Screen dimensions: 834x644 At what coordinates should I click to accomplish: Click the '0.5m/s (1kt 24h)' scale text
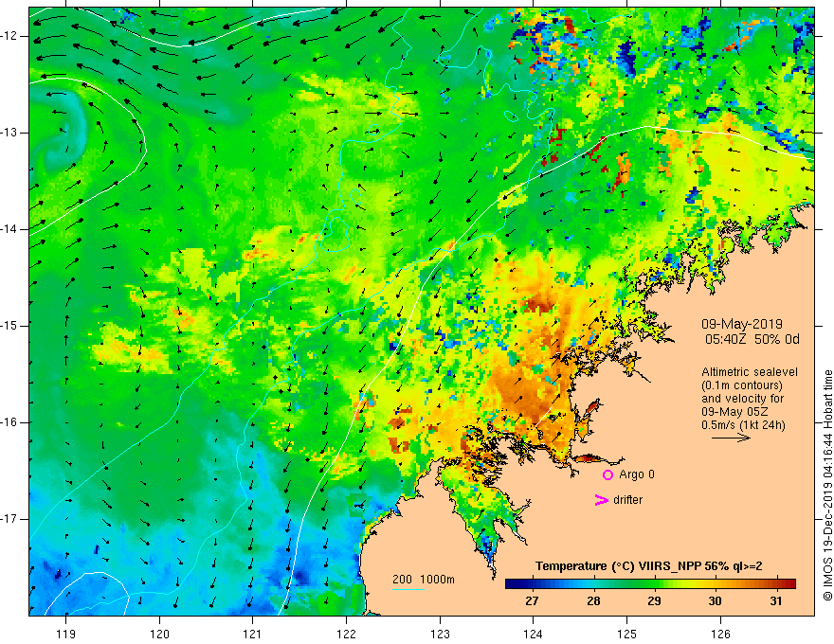tap(743, 425)
